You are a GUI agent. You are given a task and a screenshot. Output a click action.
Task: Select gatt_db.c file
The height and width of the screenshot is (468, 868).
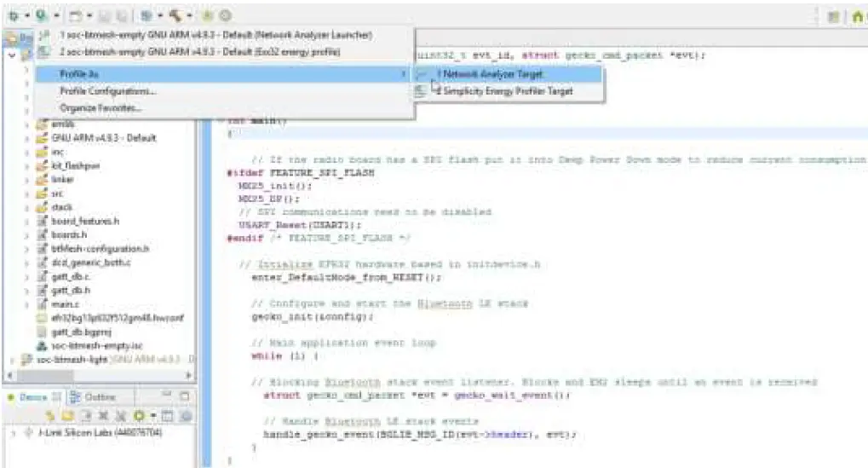(71, 276)
